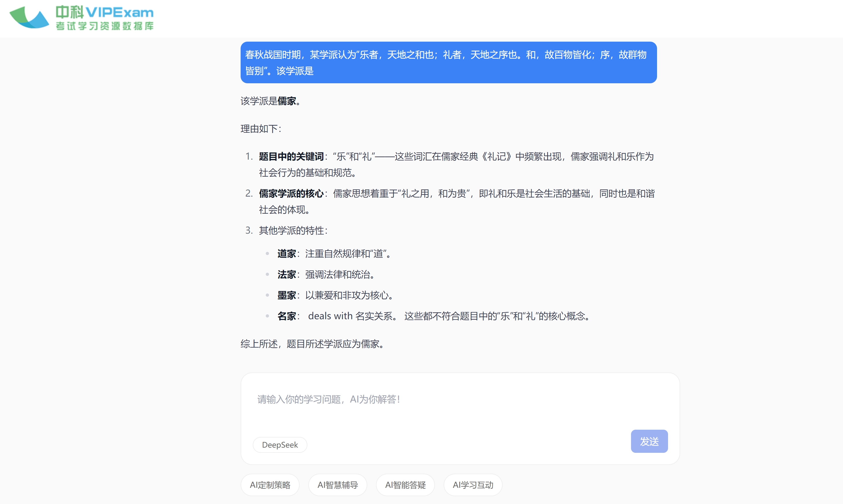Click the blue user question bubble

coord(448,62)
